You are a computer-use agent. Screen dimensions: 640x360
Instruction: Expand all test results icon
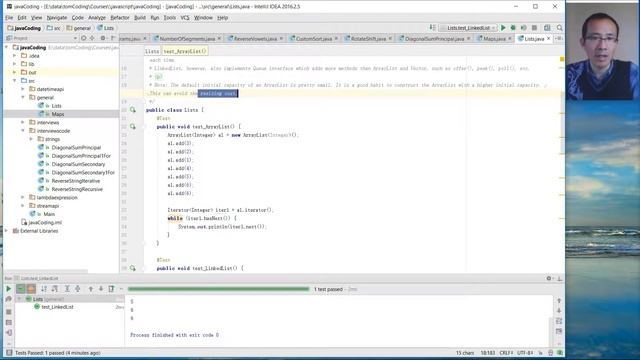[67, 289]
